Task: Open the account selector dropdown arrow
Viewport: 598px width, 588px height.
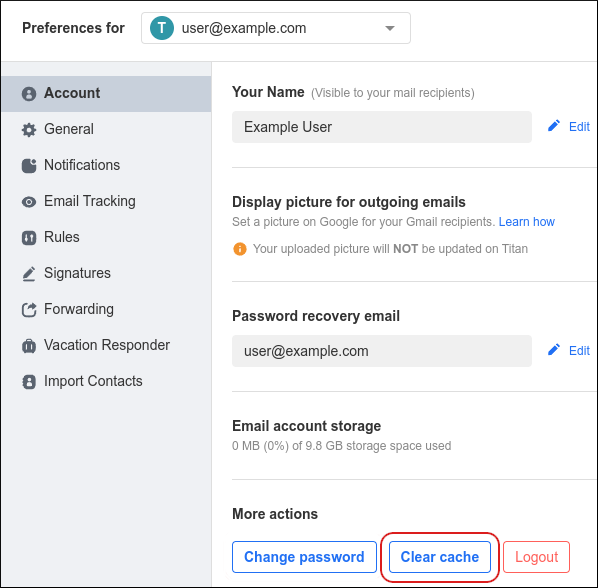Action: tap(390, 28)
